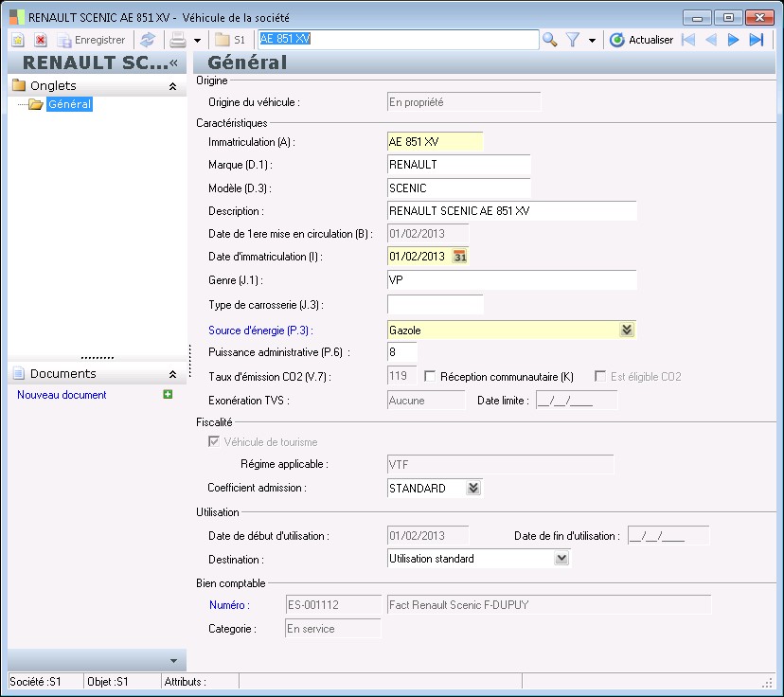Screen dimensions: 784x697
Task: Go to the previous record
Action: (x=711, y=40)
